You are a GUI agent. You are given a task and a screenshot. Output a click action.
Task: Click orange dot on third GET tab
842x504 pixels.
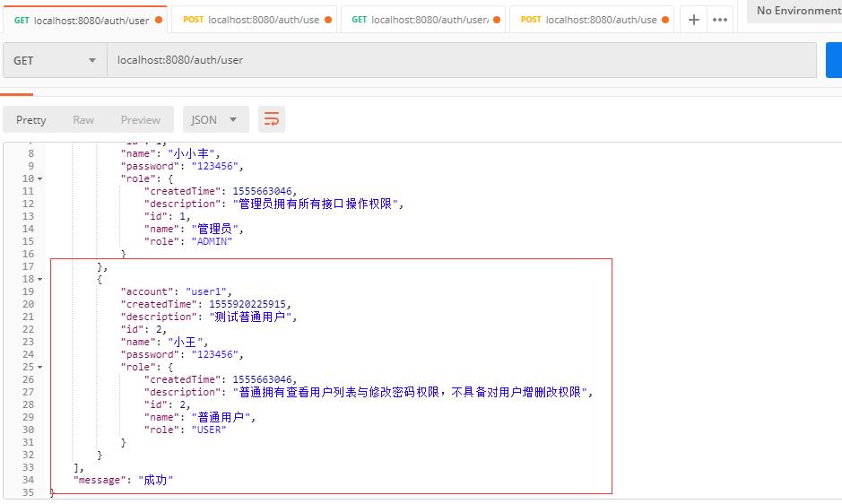[497, 20]
